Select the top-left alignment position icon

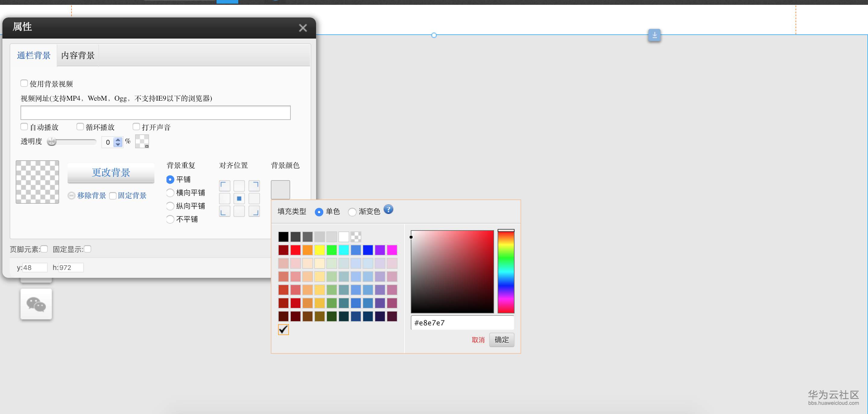pyautogui.click(x=224, y=186)
